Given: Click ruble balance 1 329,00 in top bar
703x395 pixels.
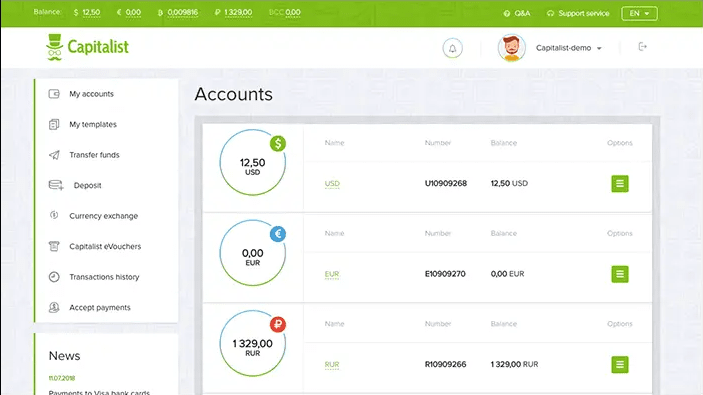Looking at the screenshot, I should pyautogui.click(x=238, y=13).
